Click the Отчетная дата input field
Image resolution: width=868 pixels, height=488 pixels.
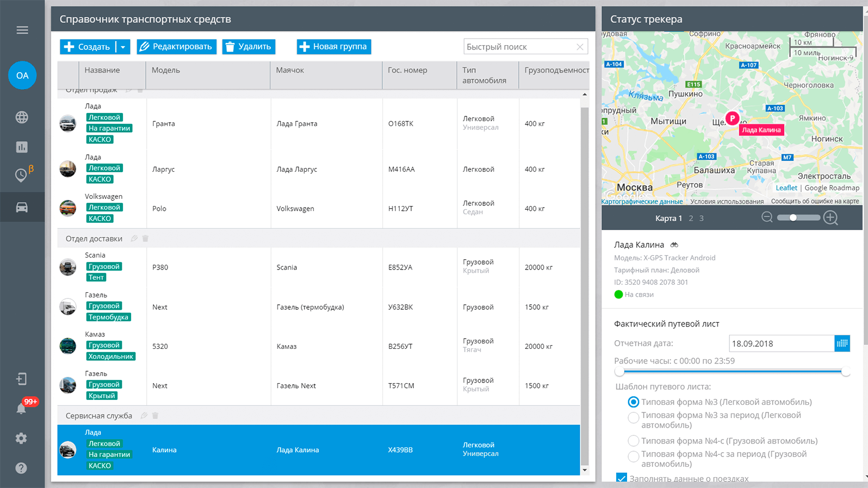click(x=782, y=343)
